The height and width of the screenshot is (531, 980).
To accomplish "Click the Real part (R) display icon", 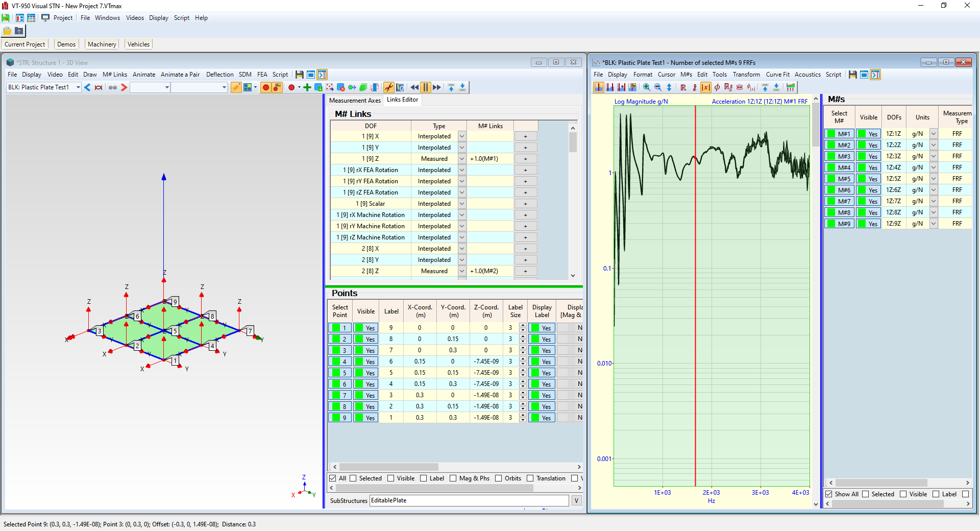I will click(683, 87).
